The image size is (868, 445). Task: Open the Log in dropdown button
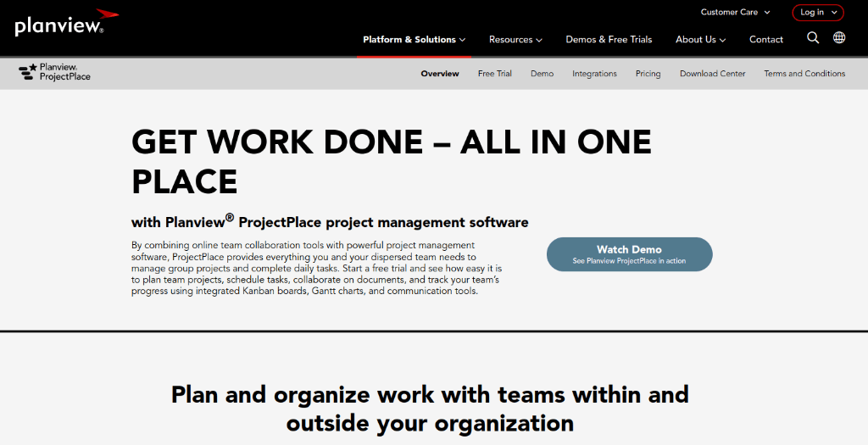[818, 12]
